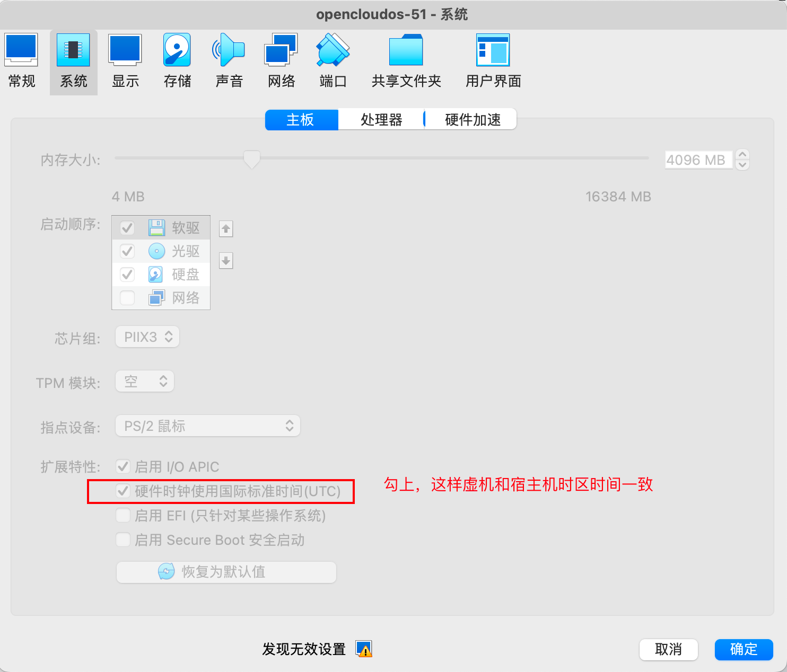
Task: Select the hard disk 硬盘 boot icon
Action: click(155, 274)
